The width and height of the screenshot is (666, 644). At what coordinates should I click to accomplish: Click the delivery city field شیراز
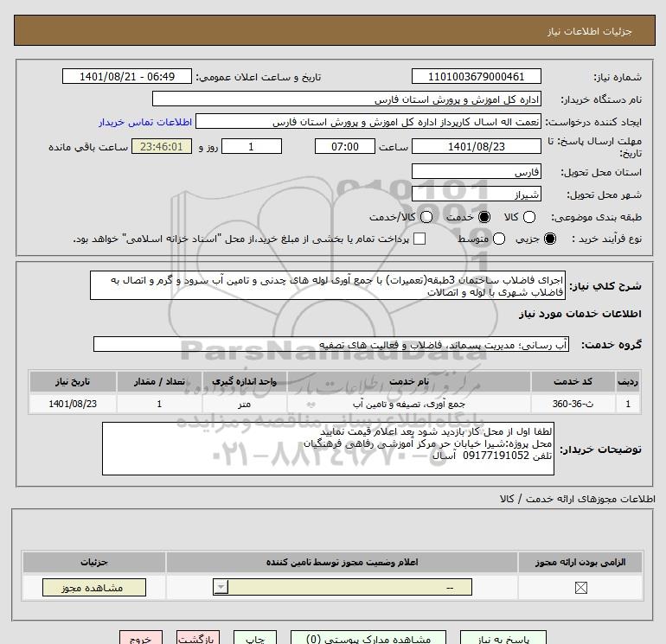476,194
